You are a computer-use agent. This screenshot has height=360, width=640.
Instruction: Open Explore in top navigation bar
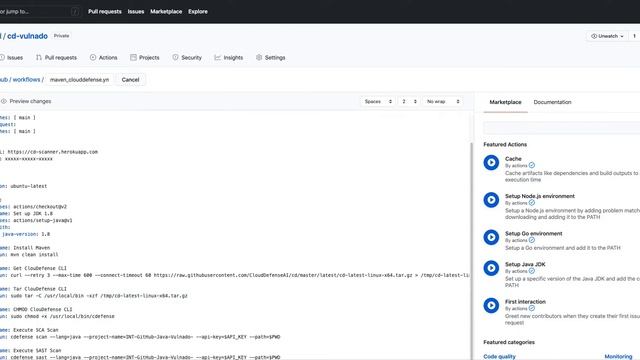pos(198,11)
